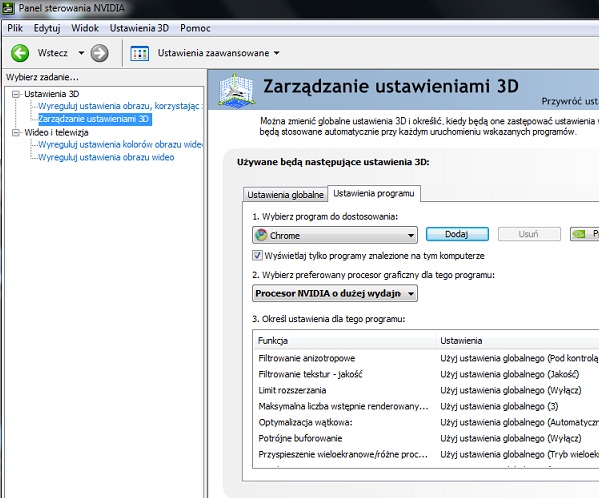This screenshot has height=498, width=599.
Task: Click Optymalizacja wątkowa's global setting value
Action: tap(519, 422)
